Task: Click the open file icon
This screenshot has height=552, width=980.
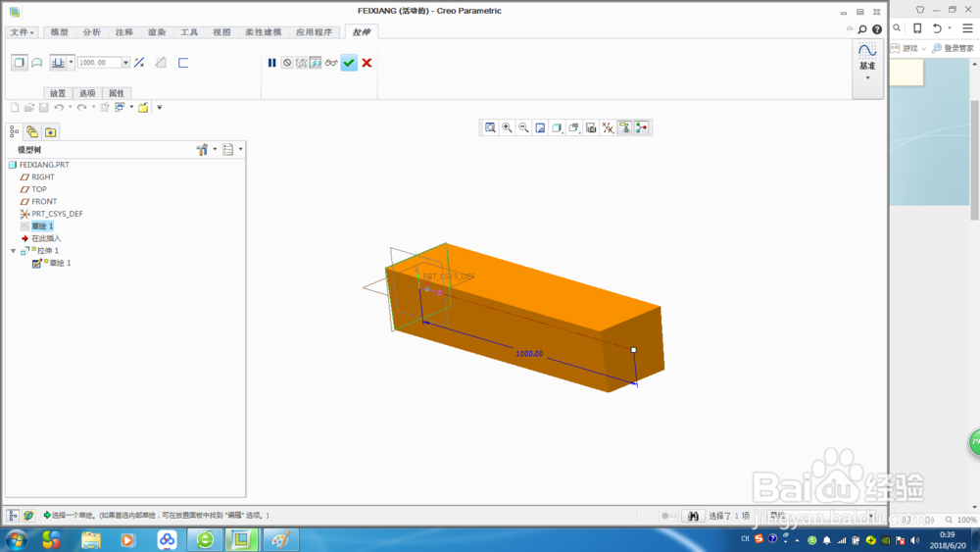Action: point(28,108)
